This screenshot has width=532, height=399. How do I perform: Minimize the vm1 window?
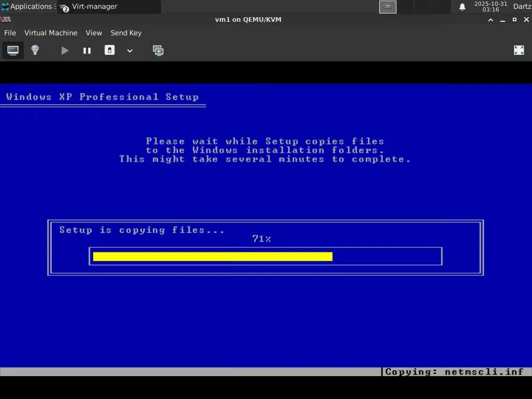502,20
